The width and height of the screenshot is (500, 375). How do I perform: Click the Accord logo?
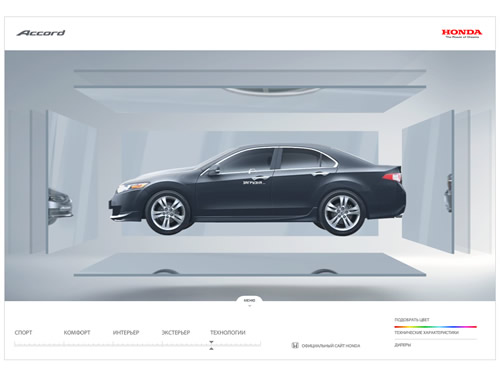click(x=41, y=33)
